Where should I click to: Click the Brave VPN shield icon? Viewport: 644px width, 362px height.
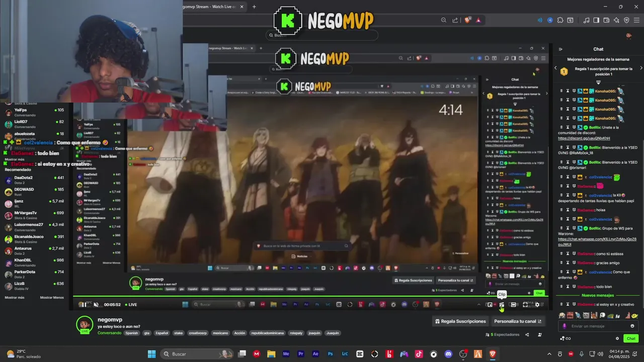(626, 20)
